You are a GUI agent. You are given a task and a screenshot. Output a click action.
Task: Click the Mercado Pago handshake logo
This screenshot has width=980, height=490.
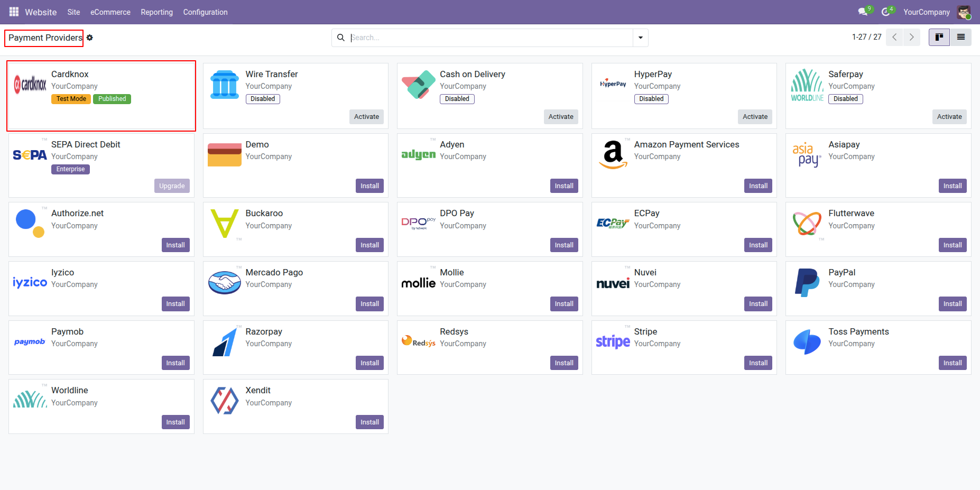pos(225,283)
